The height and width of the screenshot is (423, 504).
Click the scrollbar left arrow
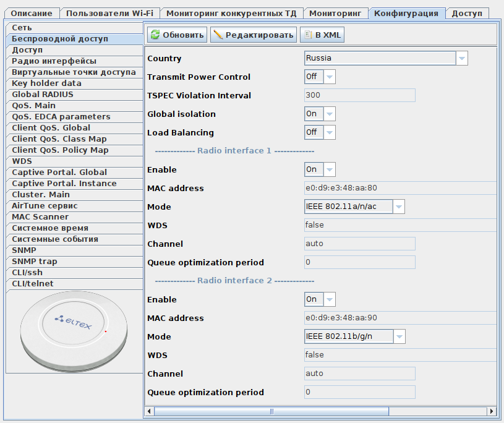pyautogui.click(x=149, y=411)
